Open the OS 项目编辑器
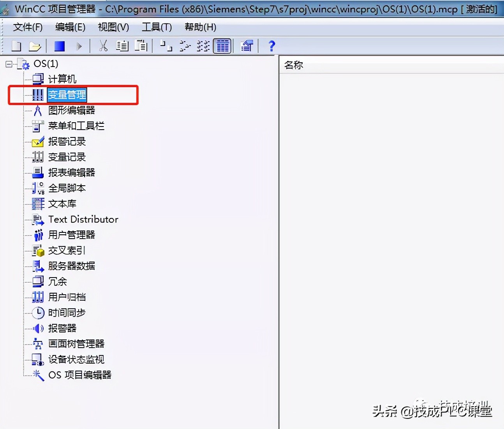 click(x=80, y=375)
